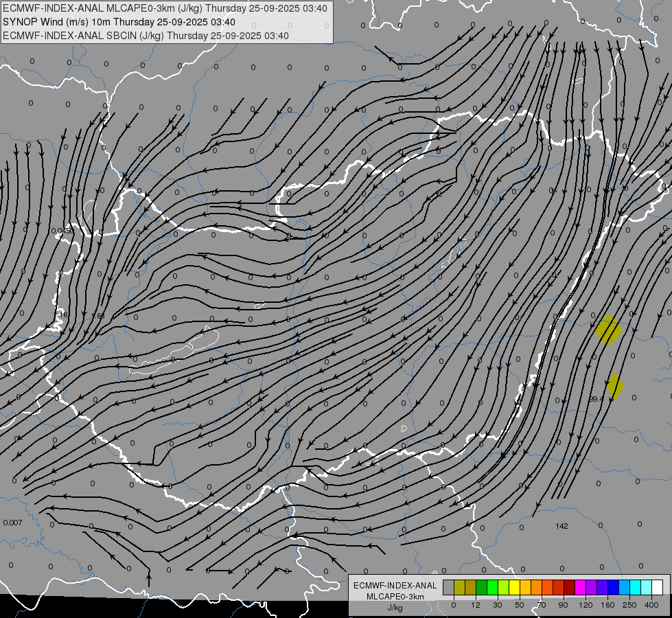Click the white swatch at legend end
The height and width of the screenshot is (618, 672).
[657, 587]
